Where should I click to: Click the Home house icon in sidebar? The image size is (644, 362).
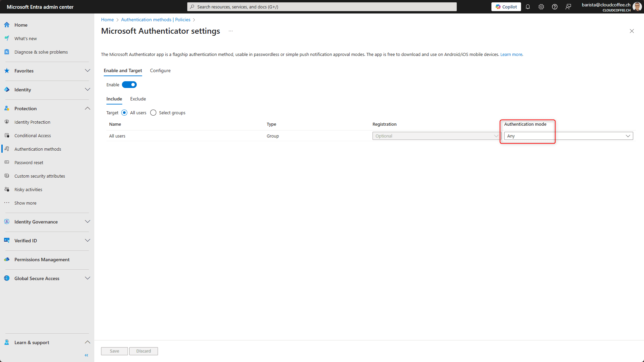pos(7,25)
